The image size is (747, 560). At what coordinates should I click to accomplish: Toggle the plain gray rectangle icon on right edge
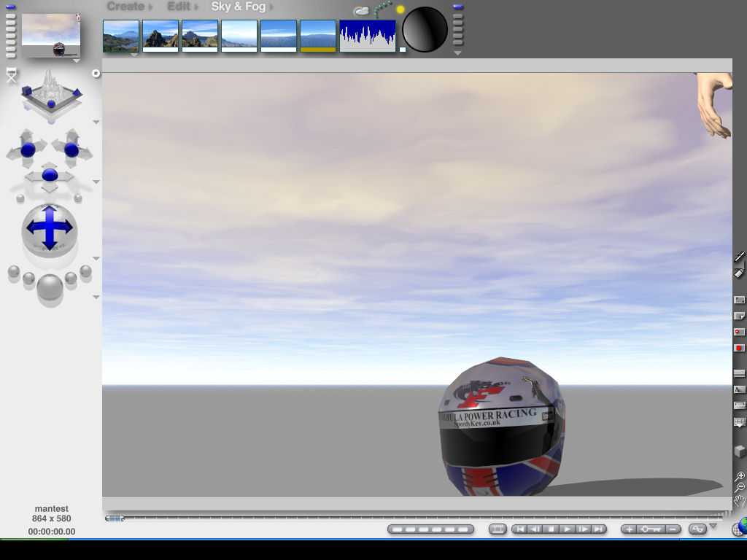pyautogui.click(x=739, y=300)
